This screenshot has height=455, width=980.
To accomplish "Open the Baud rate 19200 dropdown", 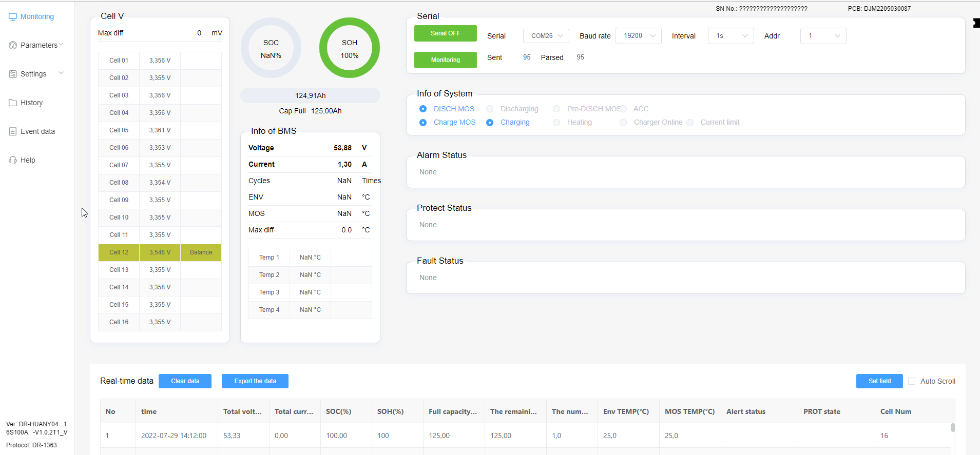I will pos(639,36).
